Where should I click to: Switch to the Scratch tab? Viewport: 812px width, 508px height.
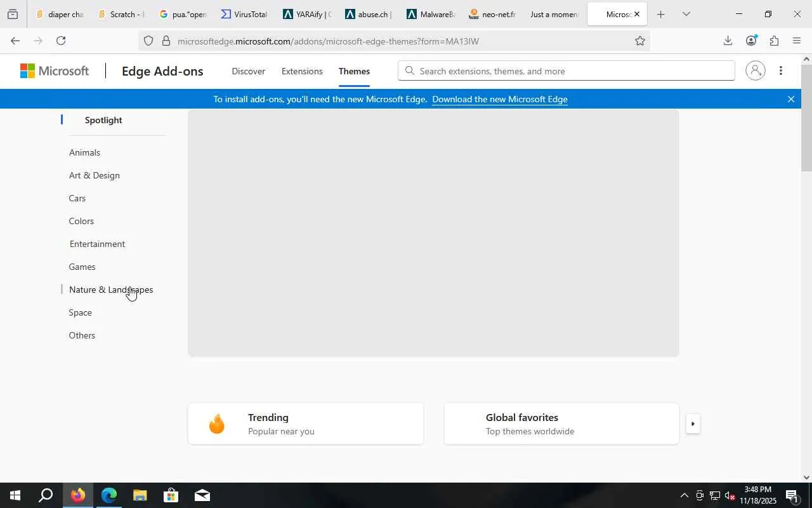pyautogui.click(x=121, y=14)
